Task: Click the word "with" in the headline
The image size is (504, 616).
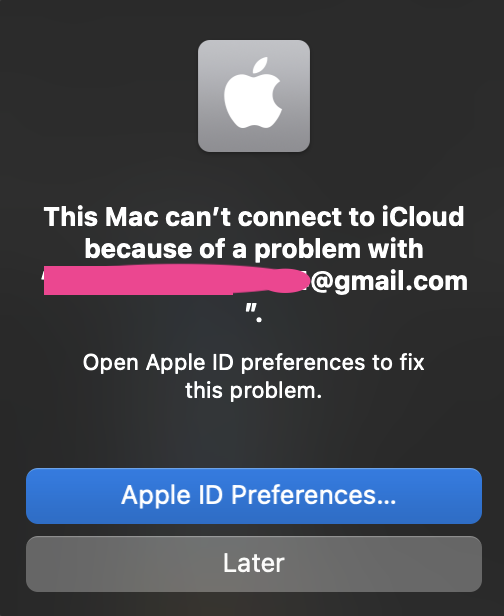Action: (x=396, y=249)
